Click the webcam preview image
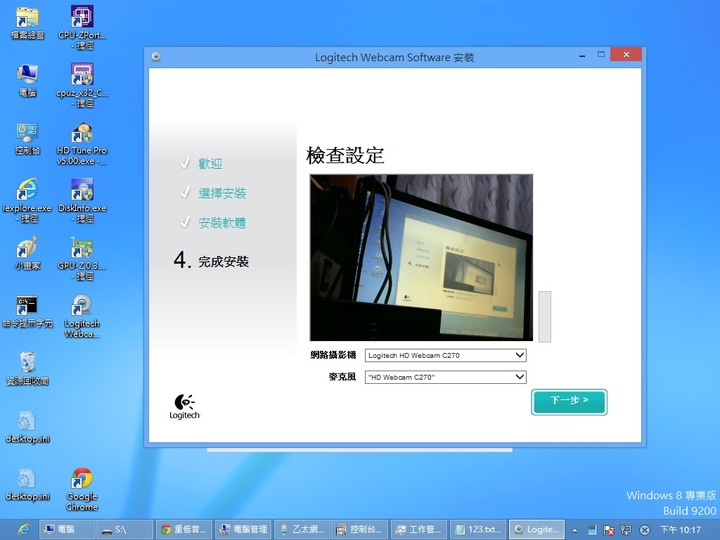Image resolution: width=720 pixels, height=540 pixels. 422,258
